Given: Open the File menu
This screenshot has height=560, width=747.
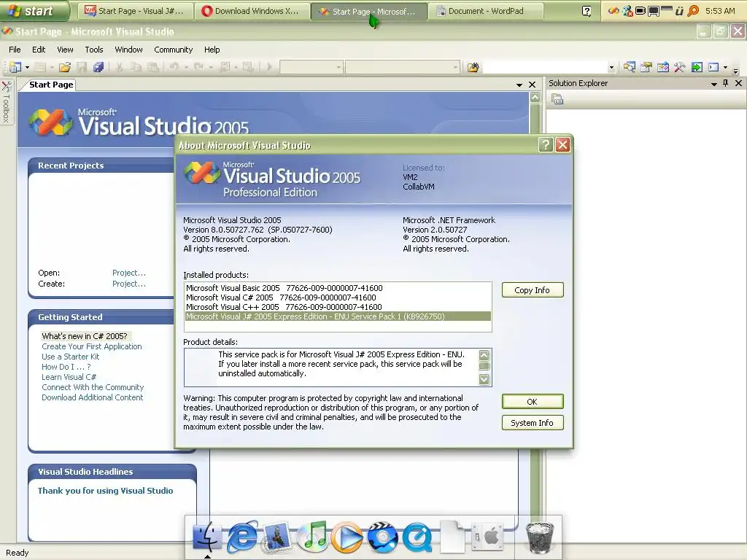Looking at the screenshot, I should pyautogui.click(x=15, y=50).
